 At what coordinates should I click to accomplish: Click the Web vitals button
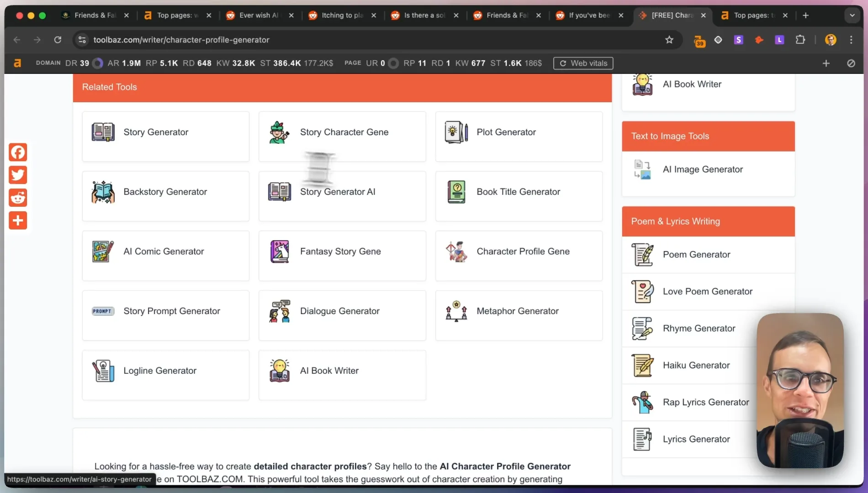pyautogui.click(x=583, y=63)
